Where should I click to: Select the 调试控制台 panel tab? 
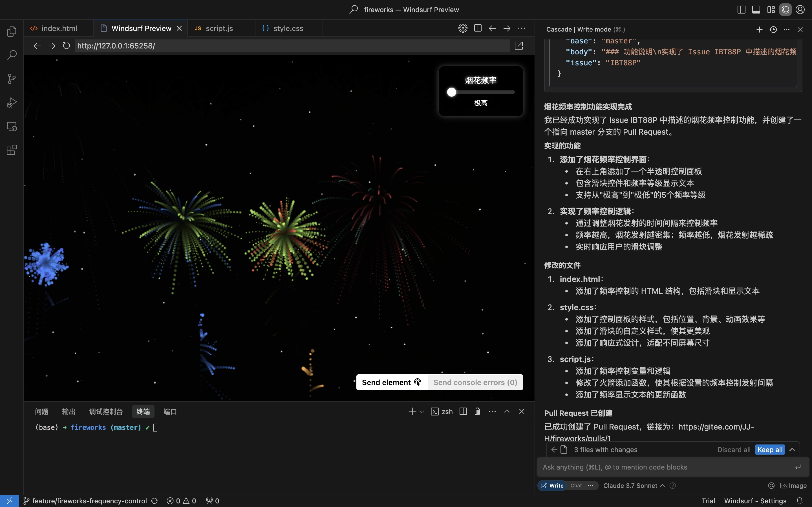[106, 412]
